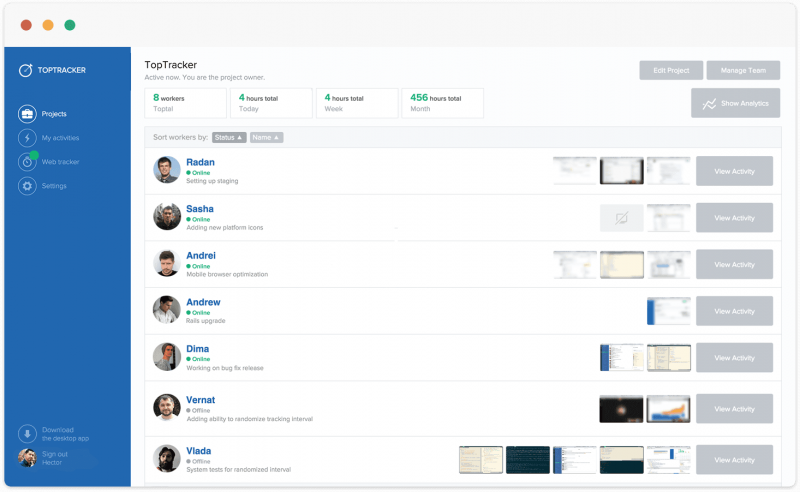Image resolution: width=800 pixels, height=492 pixels.
Task: Click the 456 hours total Month box
Action: point(442,103)
